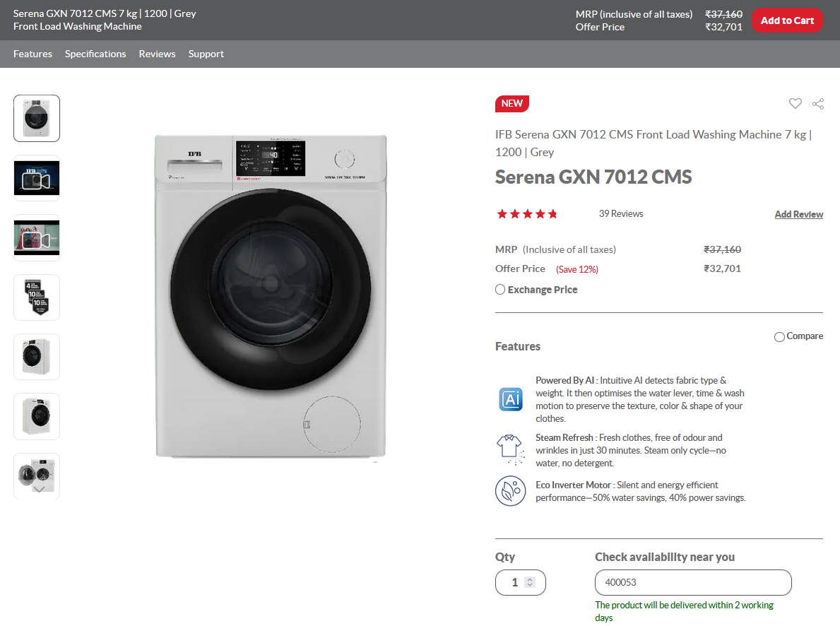840x626 pixels.
Task: Open the IFB video thumbnail with dark background
Action: tap(37, 178)
